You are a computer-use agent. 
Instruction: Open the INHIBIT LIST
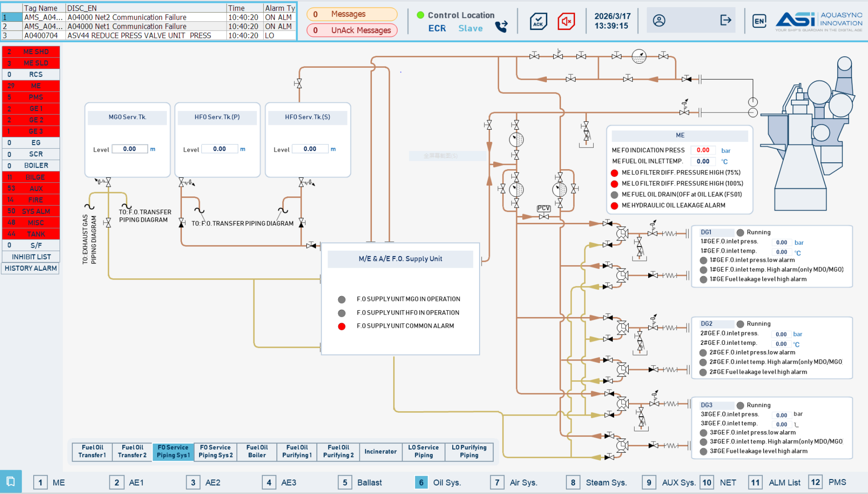31,257
